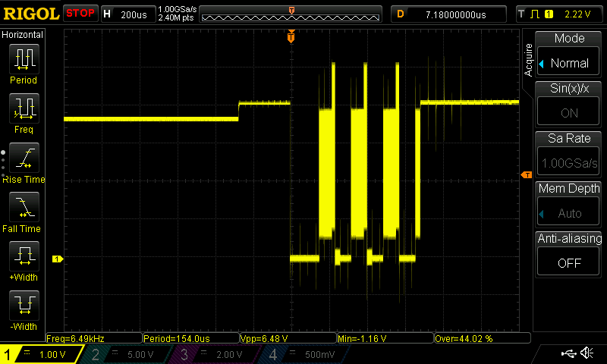Viewport: 607px width, 364px height.
Task: Toggle the red STOP run state indicator
Action: click(x=80, y=14)
